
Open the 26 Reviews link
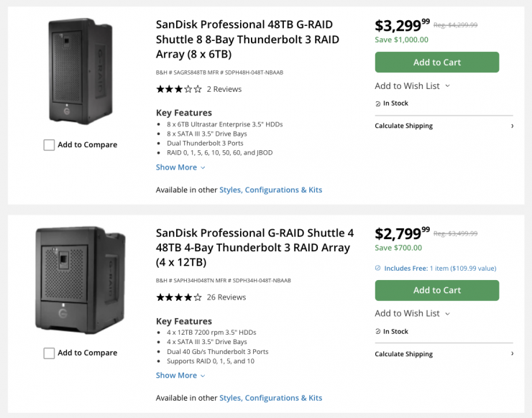tap(226, 297)
